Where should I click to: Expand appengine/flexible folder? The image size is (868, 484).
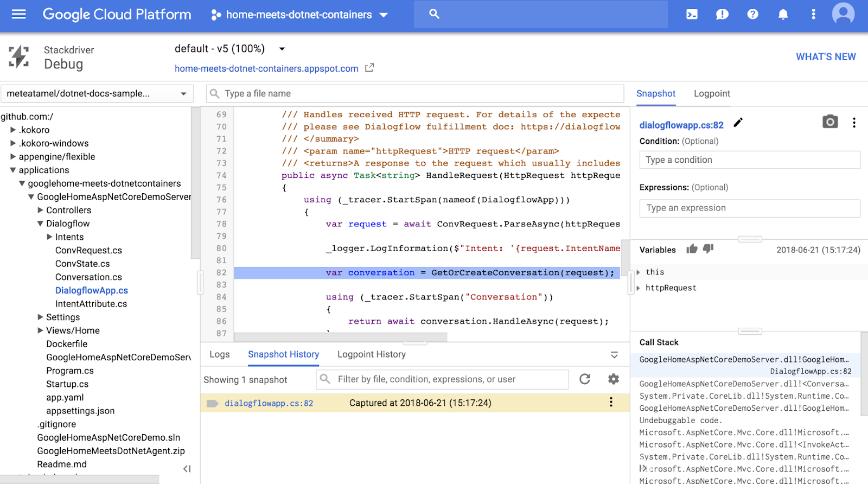pos(14,157)
